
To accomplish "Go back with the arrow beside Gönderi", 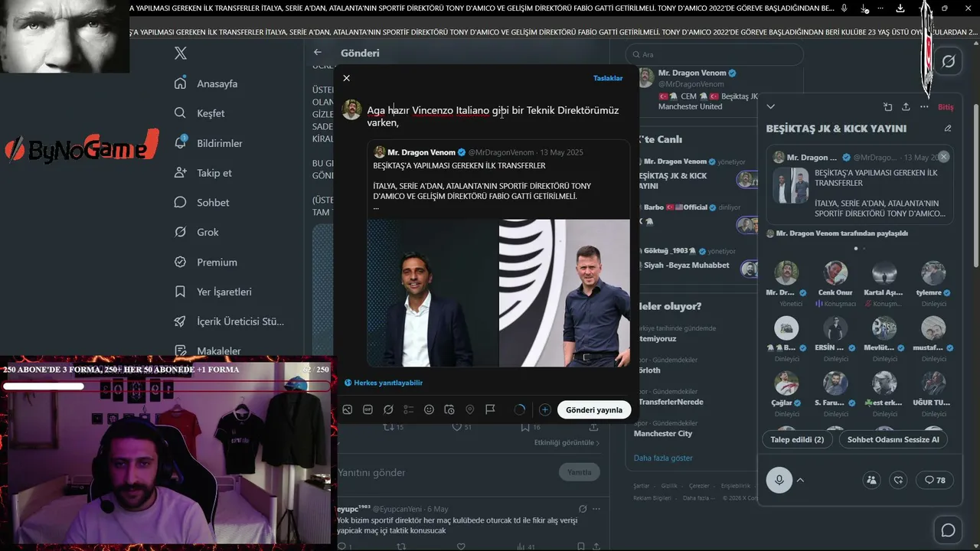I will [318, 52].
